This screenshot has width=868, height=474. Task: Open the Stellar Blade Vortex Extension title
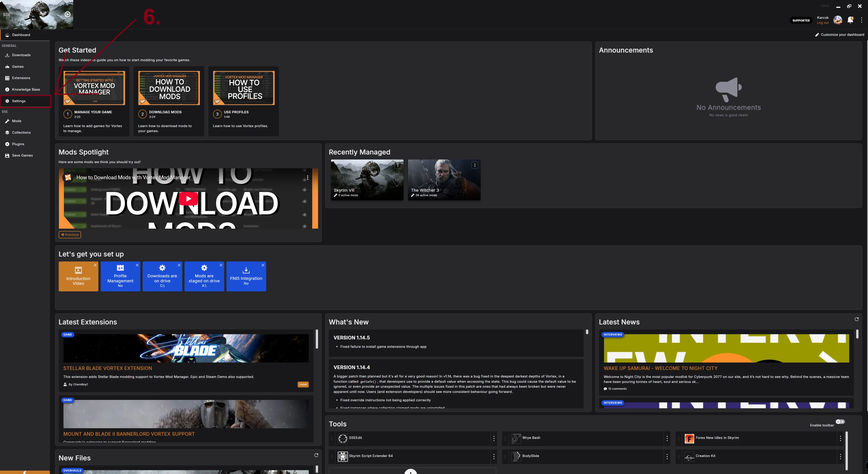(x=107, y=368)
